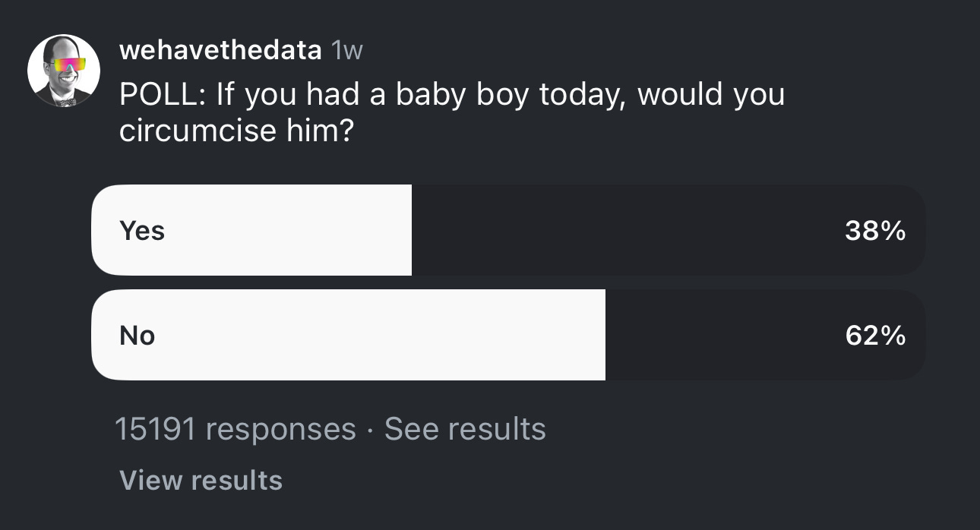Click the 62% result percentage
This screenshot has width=980, height=530.
[x=875, y=335]
